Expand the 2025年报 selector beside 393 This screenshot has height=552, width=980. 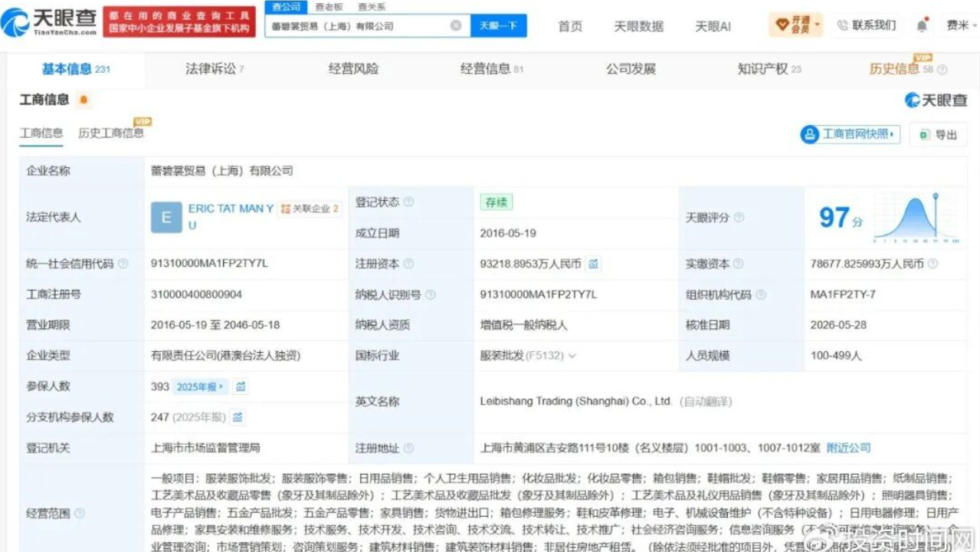[x=200, y=386]
